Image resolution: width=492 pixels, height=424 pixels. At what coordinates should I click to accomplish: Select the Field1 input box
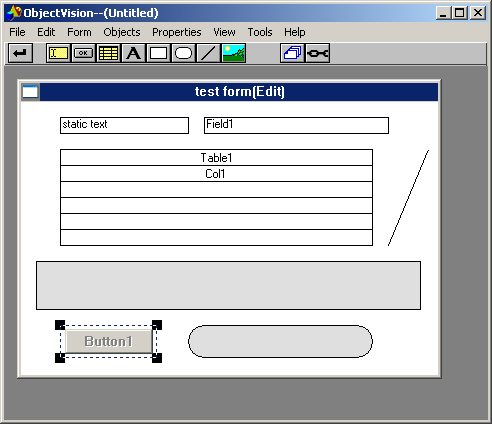click(296, 125)
